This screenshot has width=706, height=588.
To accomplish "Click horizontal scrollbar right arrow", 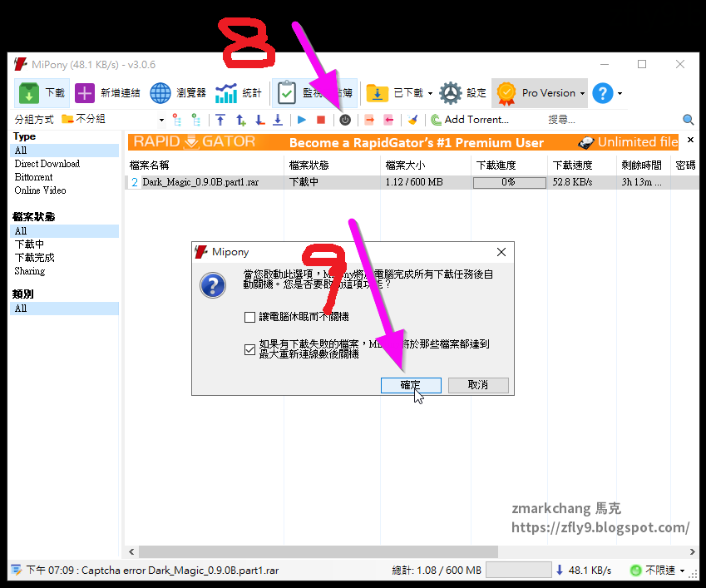I will pyautogui.click(x=692, y=551).
